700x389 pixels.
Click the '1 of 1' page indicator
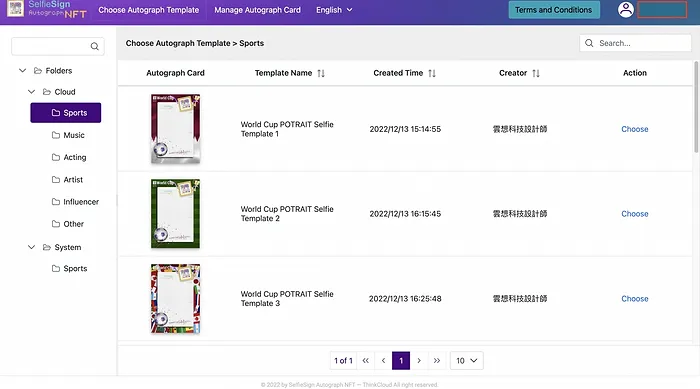point(343,360)
